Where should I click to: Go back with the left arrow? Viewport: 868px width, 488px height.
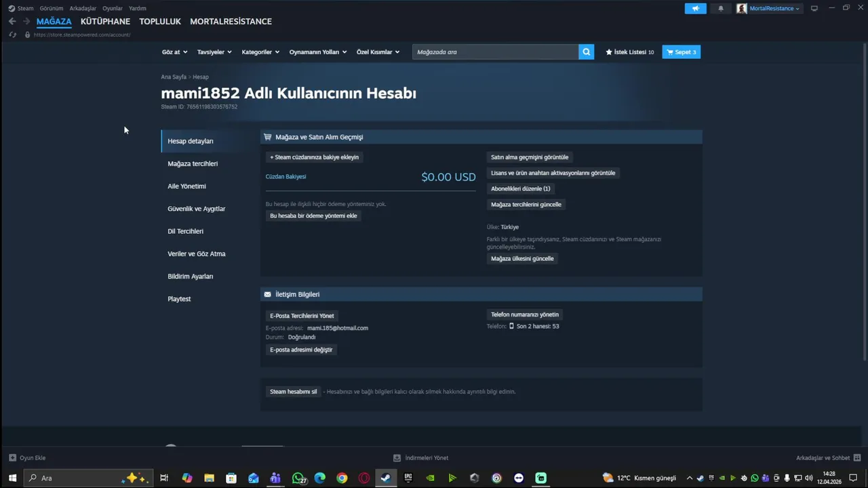point(12,21)
